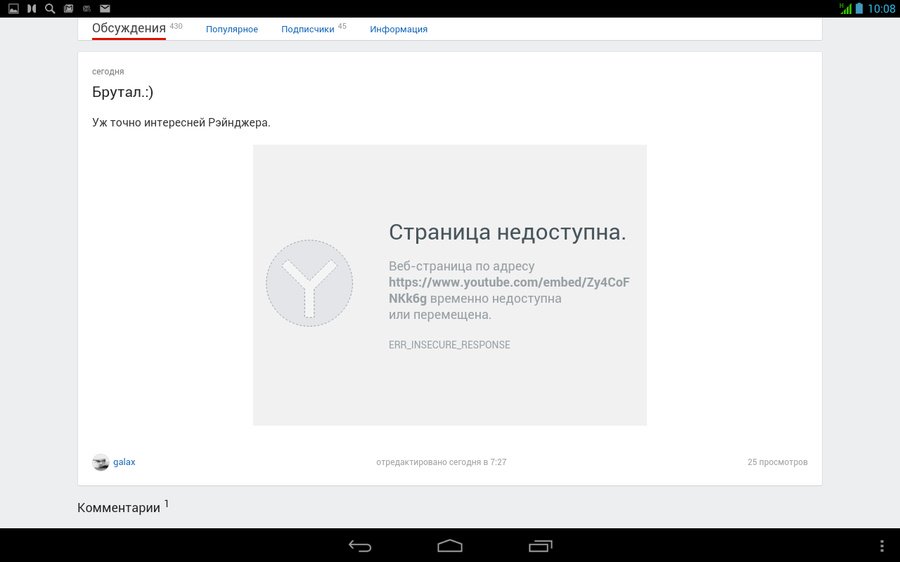Tap the Android back navigation button
The image size is (900, 562).
(360, 546)
